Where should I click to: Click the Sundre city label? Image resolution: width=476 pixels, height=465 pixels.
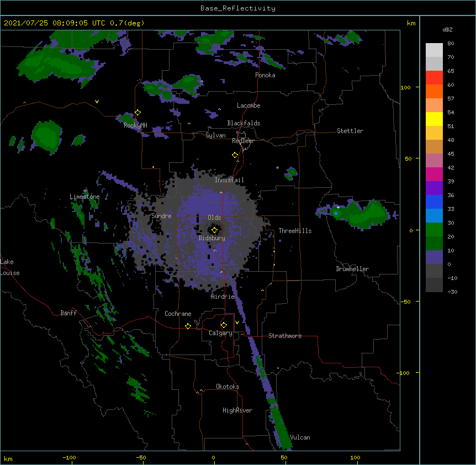coord(161,216)
